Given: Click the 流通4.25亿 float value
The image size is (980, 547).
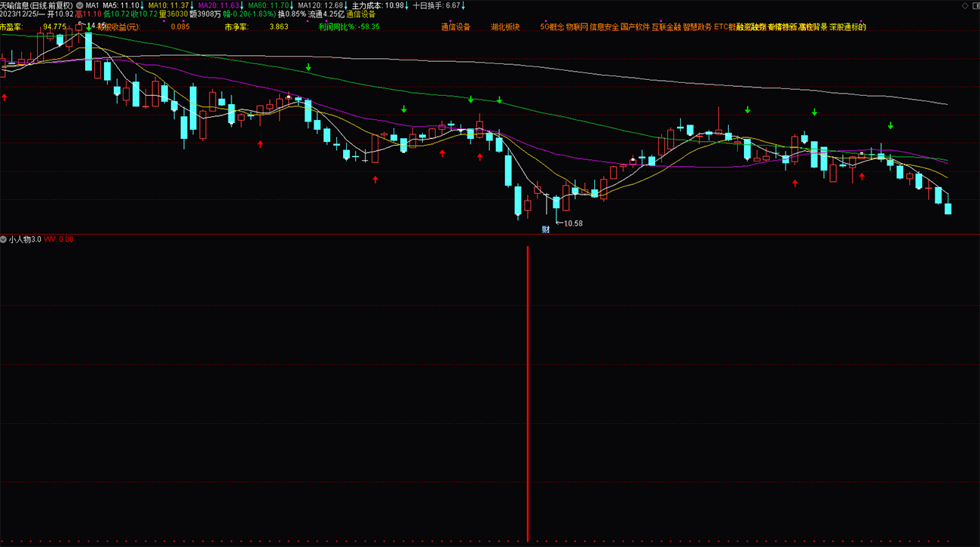Looking at the screenshot, I should coord(326,14).
